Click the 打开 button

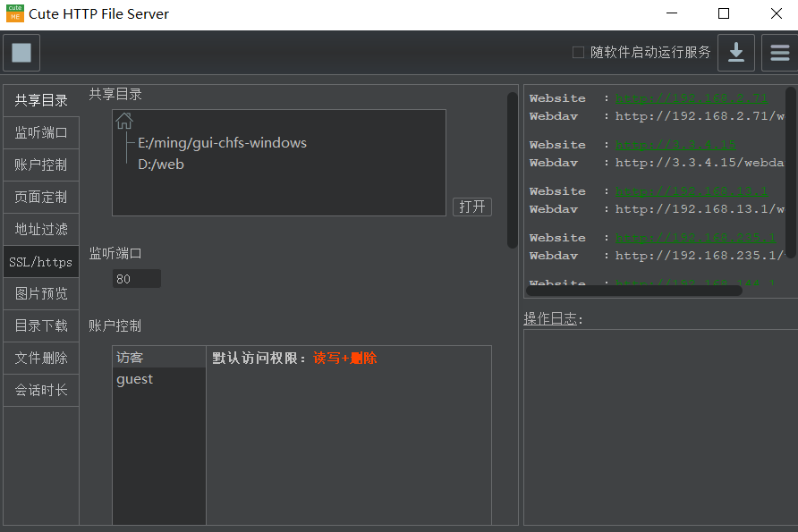(472, 207)
